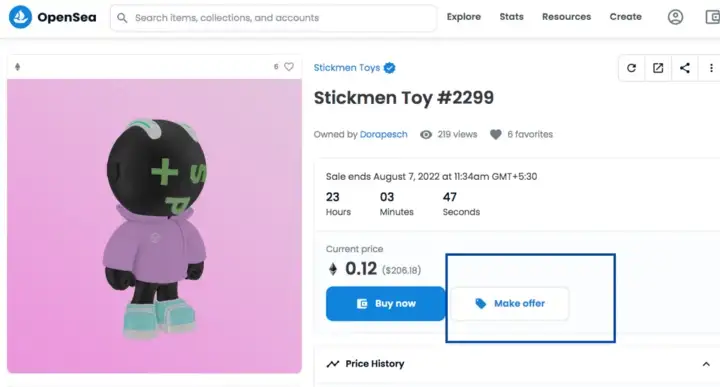Open the Stickmen Toys collection link
Viewport: 720px width, 387px height.
[347, 68]
